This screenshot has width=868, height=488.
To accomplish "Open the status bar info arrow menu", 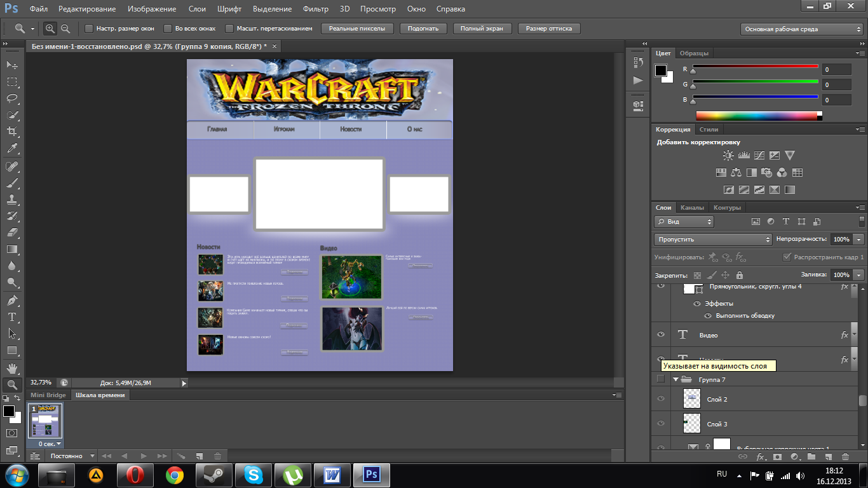I will pos(184,383).
